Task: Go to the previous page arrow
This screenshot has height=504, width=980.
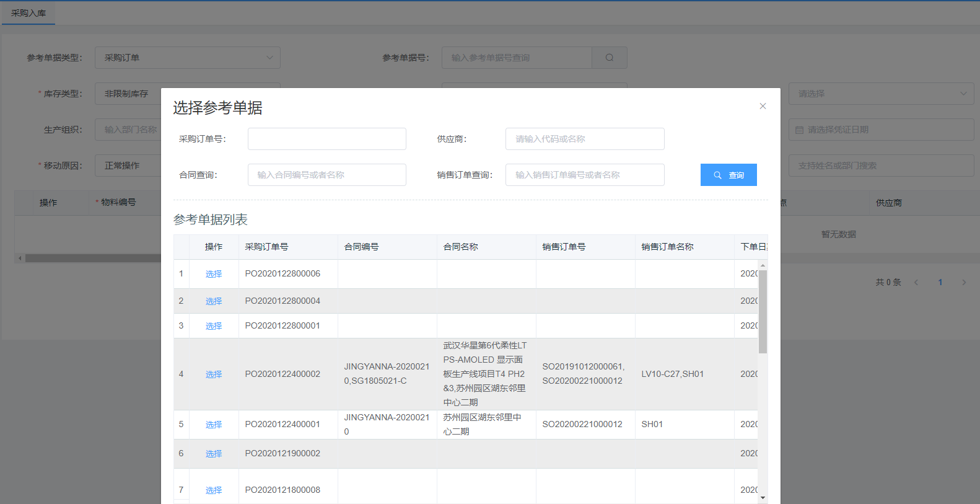Action: tap(916, 282)
